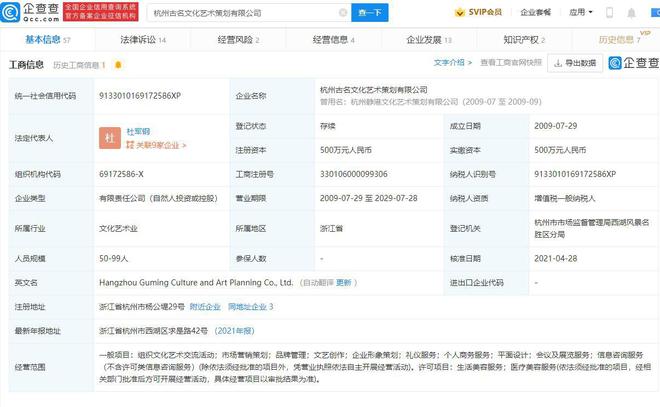Switch to 法律诉讼 tab
The height and width of the screenshot is (407, 660).
143,40
